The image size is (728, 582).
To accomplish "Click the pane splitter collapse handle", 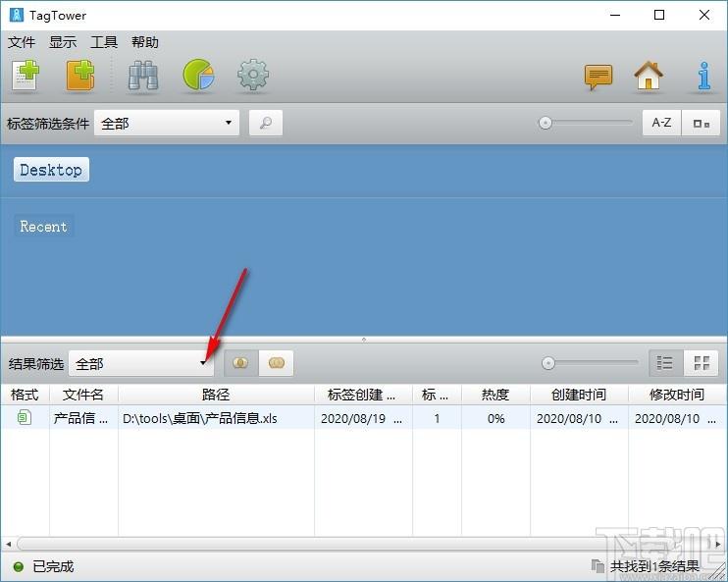I will pyautogui.click(x=364, y=340).
